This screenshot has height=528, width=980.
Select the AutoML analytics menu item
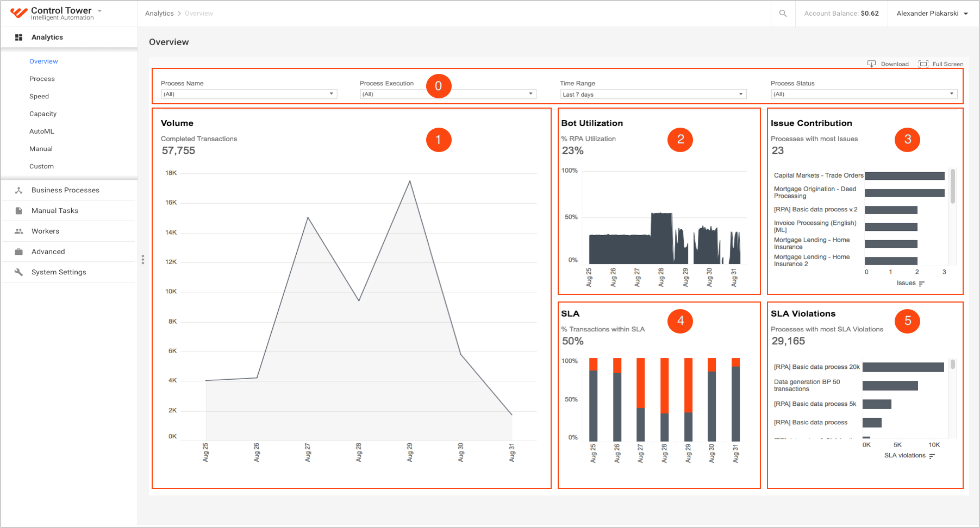pos(42,131)
